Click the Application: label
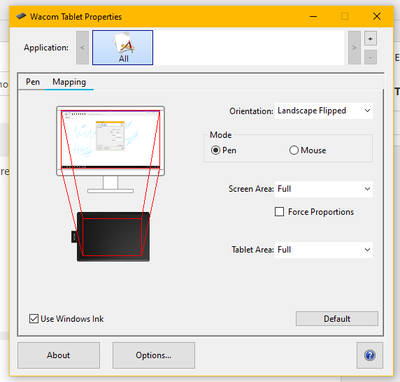 click(x=46, y=48)
